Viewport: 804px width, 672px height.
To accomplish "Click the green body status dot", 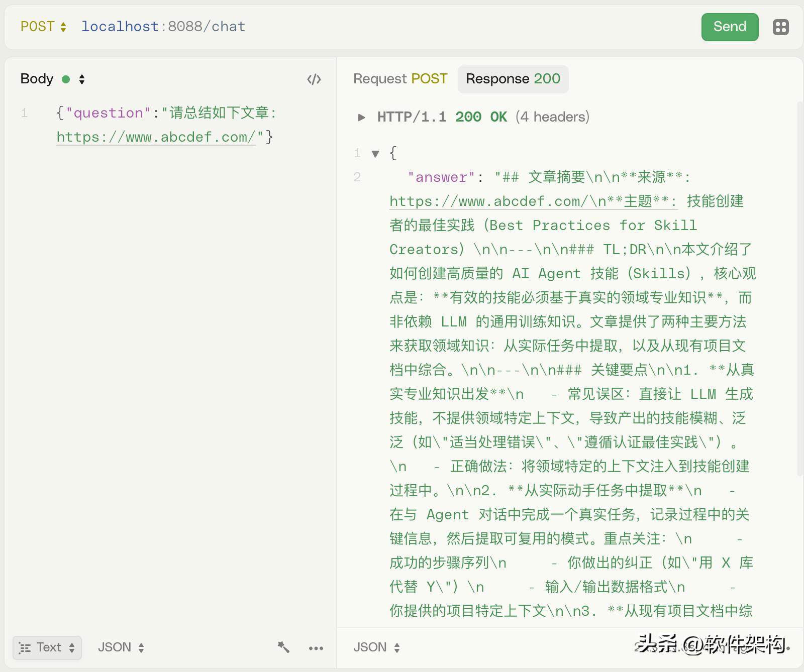I will (65, 79).
